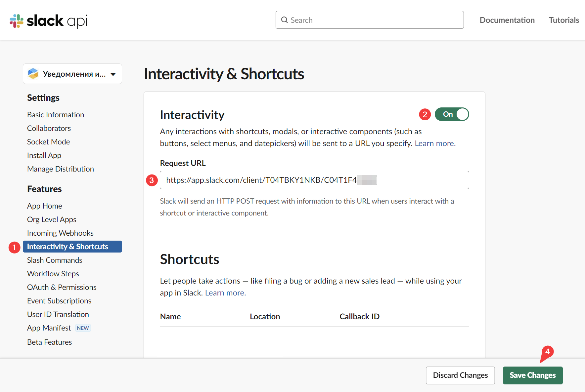
Task: Click the Settings section heading
Action: pos(43,98)
